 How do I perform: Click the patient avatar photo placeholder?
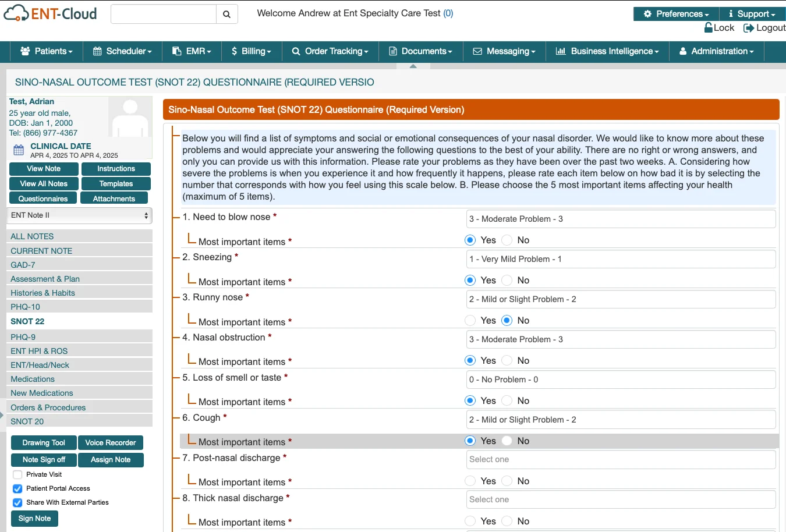tap(130, 117)
